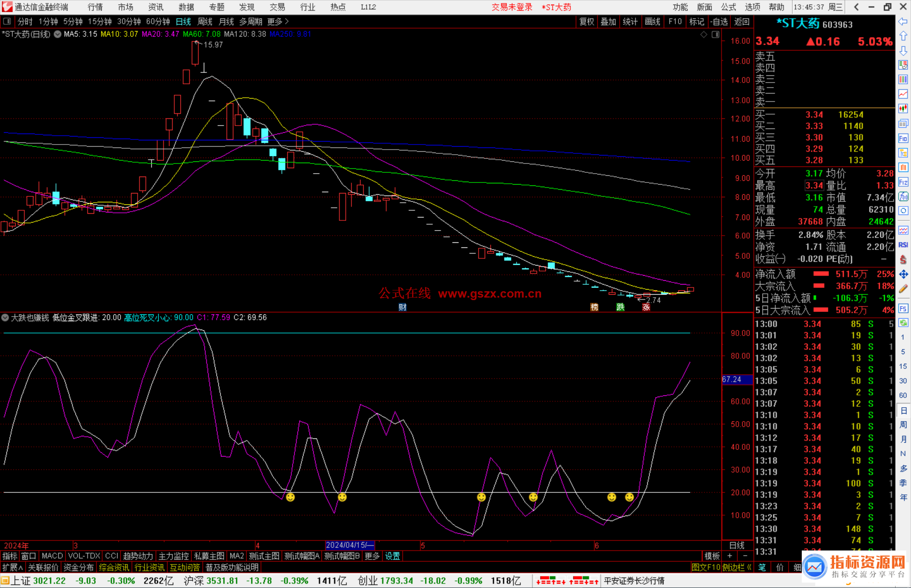Click the header back-navigation arrow
This screenshot has height=588, width=911.
(856, 7)
